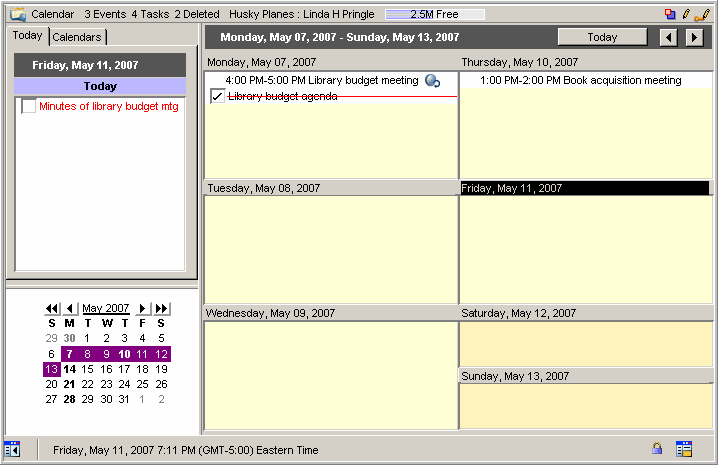This screenshot has height=465, width=718.
Task: Click the Today button in week header
Action: 602,37
